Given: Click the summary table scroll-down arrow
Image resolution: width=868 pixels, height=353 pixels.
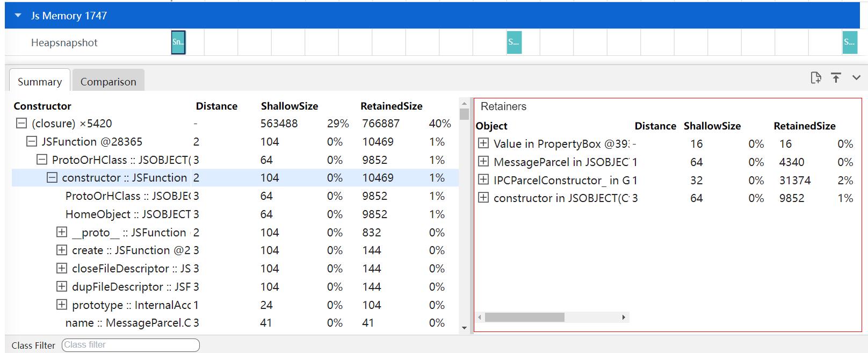Looking at the screenshot, I should click(x=465, y=328).
